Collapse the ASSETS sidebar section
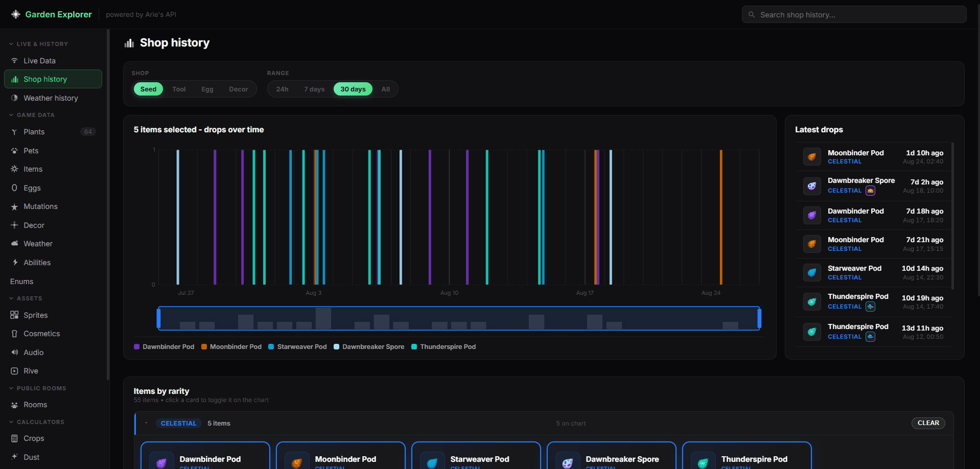Screen dimensions: 980x469 click(x=26, y=298)
